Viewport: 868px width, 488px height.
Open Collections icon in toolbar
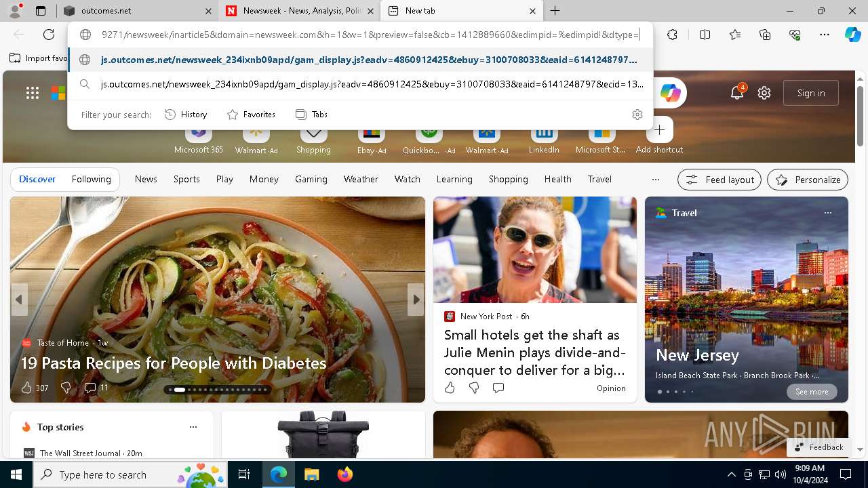[x=765, y=35]
